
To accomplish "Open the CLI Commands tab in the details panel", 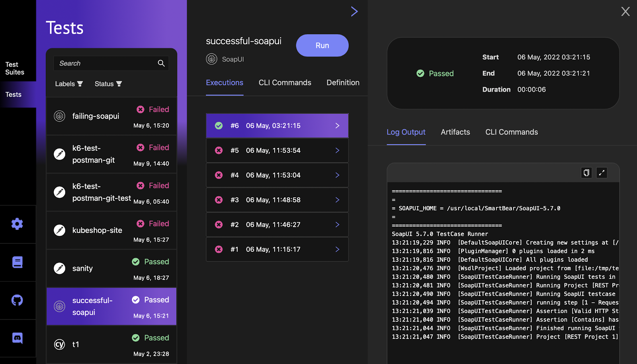I will 512,132.
